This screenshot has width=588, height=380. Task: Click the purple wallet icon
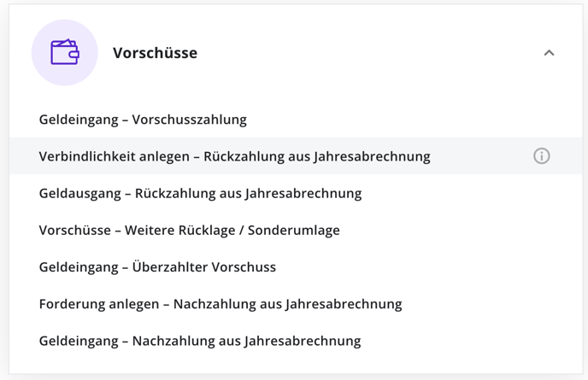click(64, 52)
